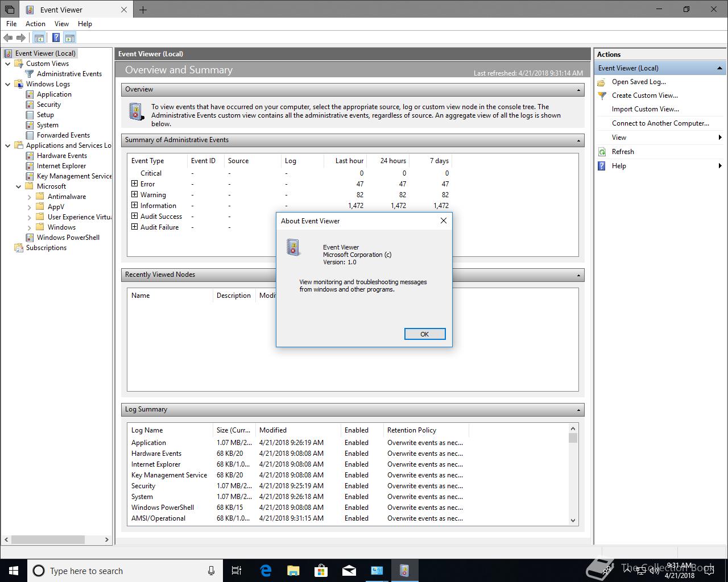Close the About Event Viewer dialog
The height and width of the screenshot is (582, 728).
click(x=444, y=221)
